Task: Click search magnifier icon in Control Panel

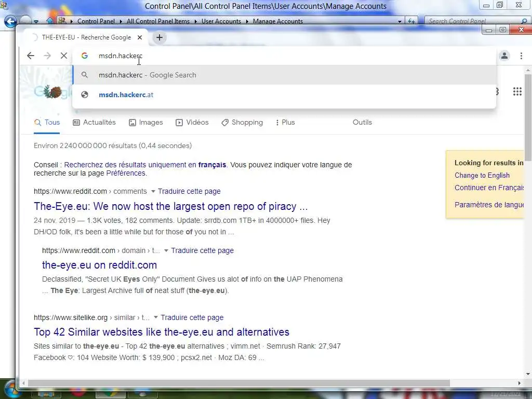Action: pyautogui.click(x=524, y=21)
